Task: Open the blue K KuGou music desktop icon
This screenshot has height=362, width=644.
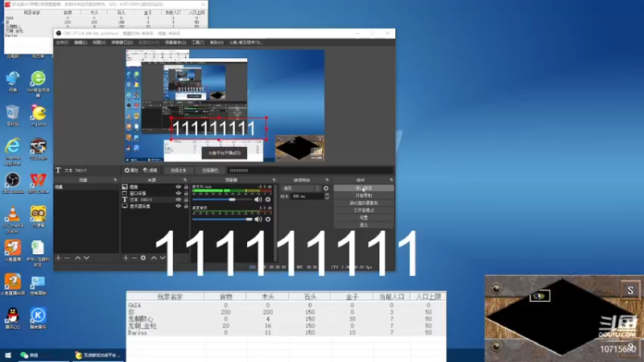Action: tap(38, 319)
